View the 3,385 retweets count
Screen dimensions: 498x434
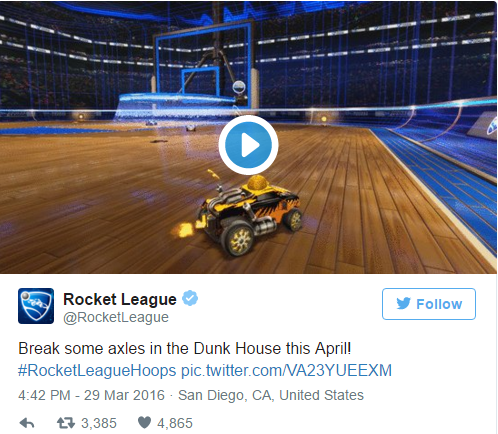99,423
